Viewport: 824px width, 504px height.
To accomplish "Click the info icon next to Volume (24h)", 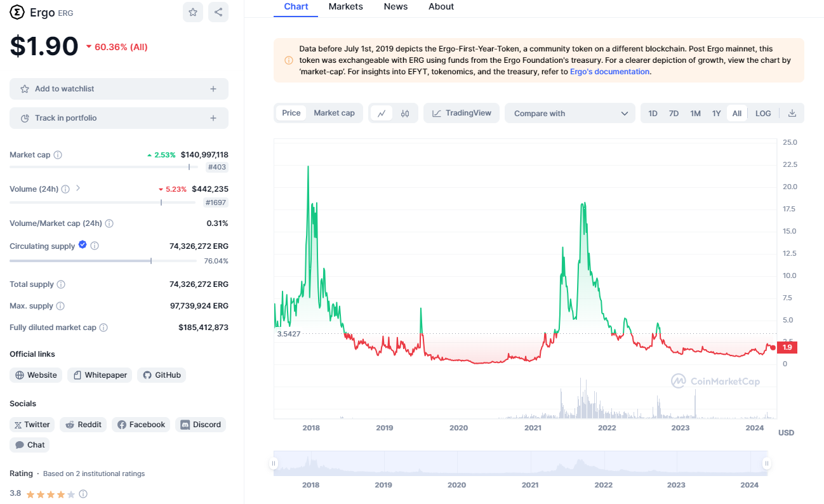I will coord(66,189).
